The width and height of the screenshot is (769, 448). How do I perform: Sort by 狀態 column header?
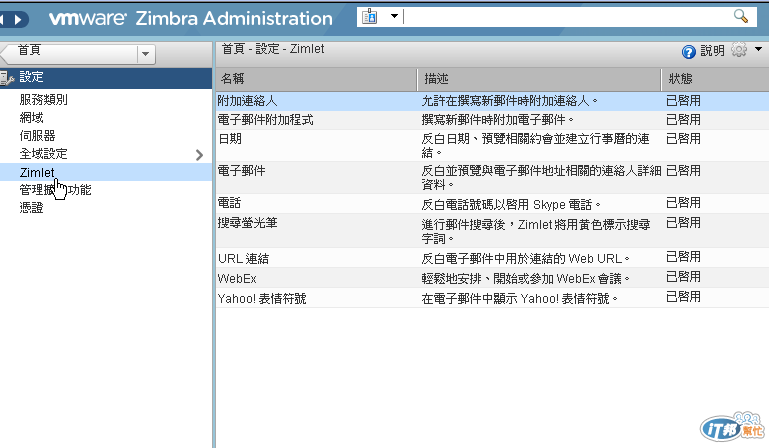click(716, 79)
